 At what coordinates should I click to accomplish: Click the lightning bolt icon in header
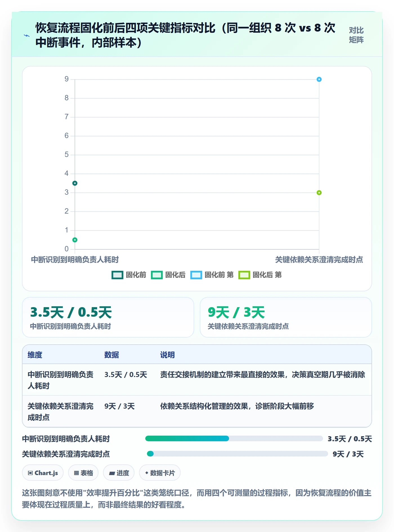pos(27,36)
